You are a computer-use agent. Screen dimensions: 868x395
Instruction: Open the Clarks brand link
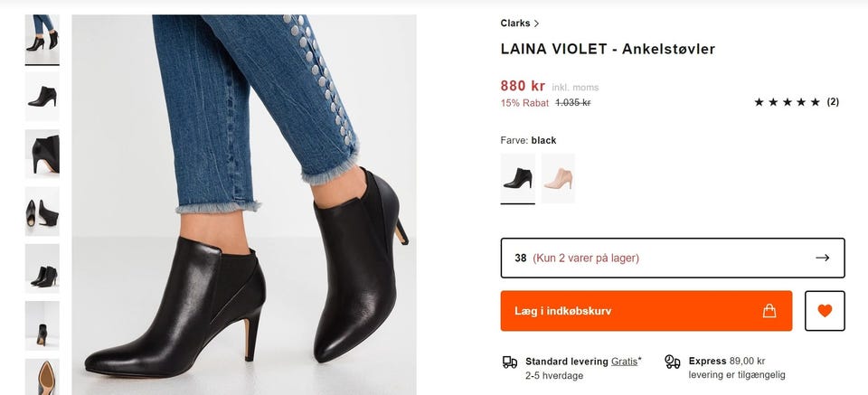click(515, 24)
